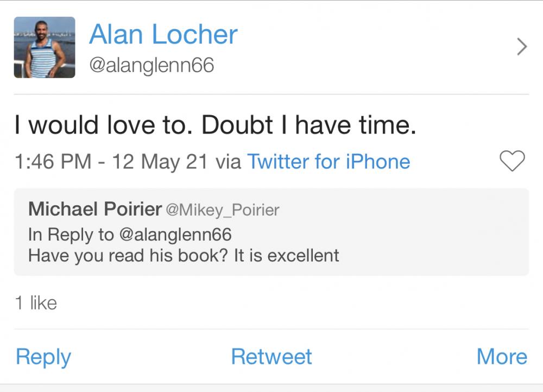Screen dimensions: 543x392
Task: Click the "12 May 21" date
Action: tap(160, 161)
